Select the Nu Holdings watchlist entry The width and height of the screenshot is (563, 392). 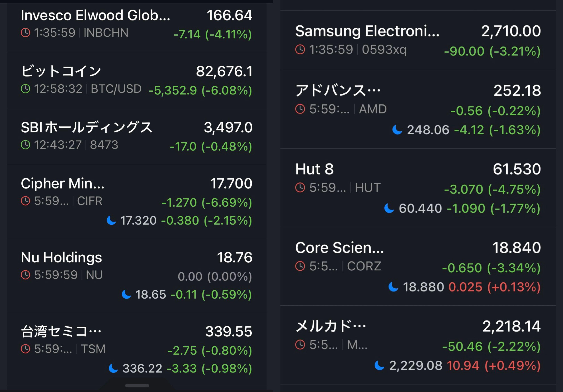(x=135, y=272)
